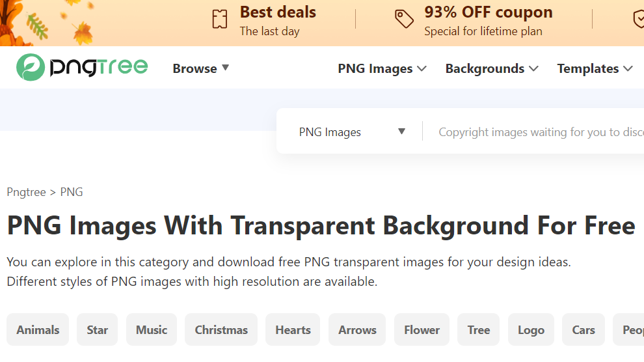Viewport: 644px width, 362px height.
Task: Open the PNG breadcrumb link
Action: click(x=72, y=192)
